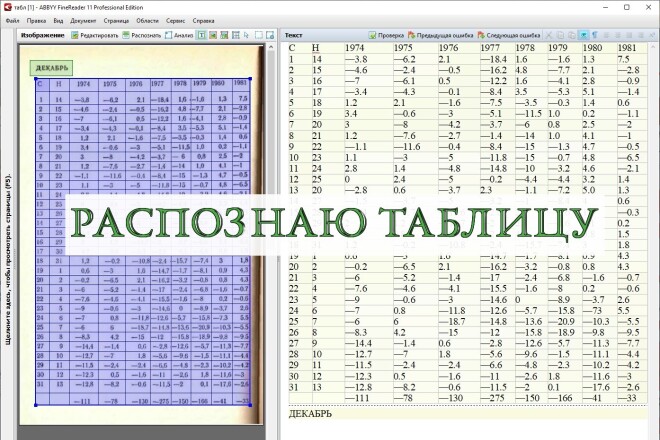Screen dimensions: 660x440
Task: Go to Следующая ошибка (next error)
Action: click(508, 35)
